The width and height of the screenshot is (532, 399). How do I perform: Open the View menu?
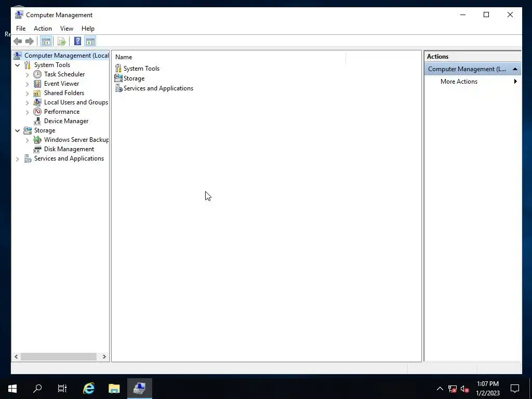(x=66, y=29)
